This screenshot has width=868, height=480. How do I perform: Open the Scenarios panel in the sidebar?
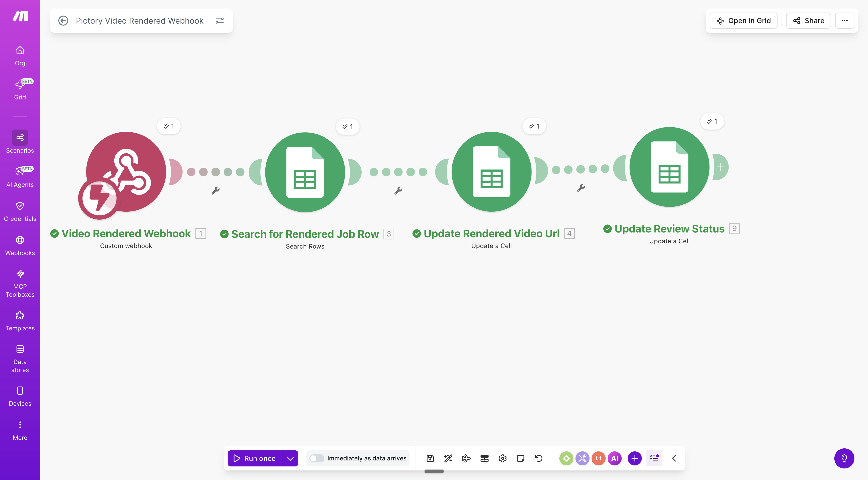[x=20, y=142]
